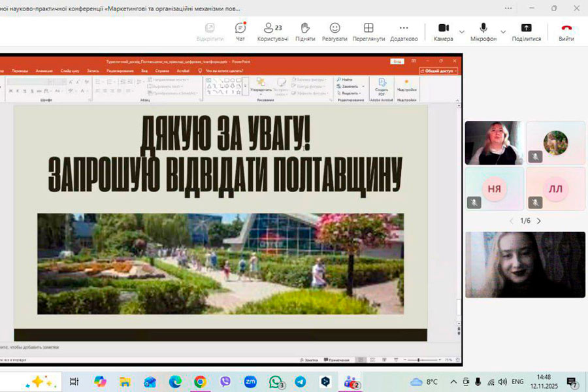Toggle the camera on or off
Image resolution: width=588 pixels, height=392 pixels.
point(443,31)
